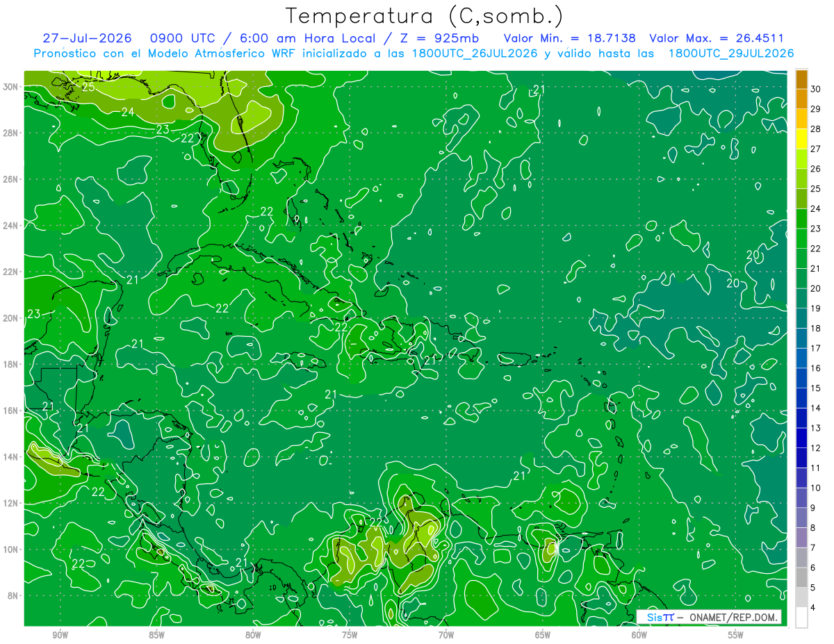Click the "24" contour label near 29N
The image size is (834, 644).
(128, 111)
